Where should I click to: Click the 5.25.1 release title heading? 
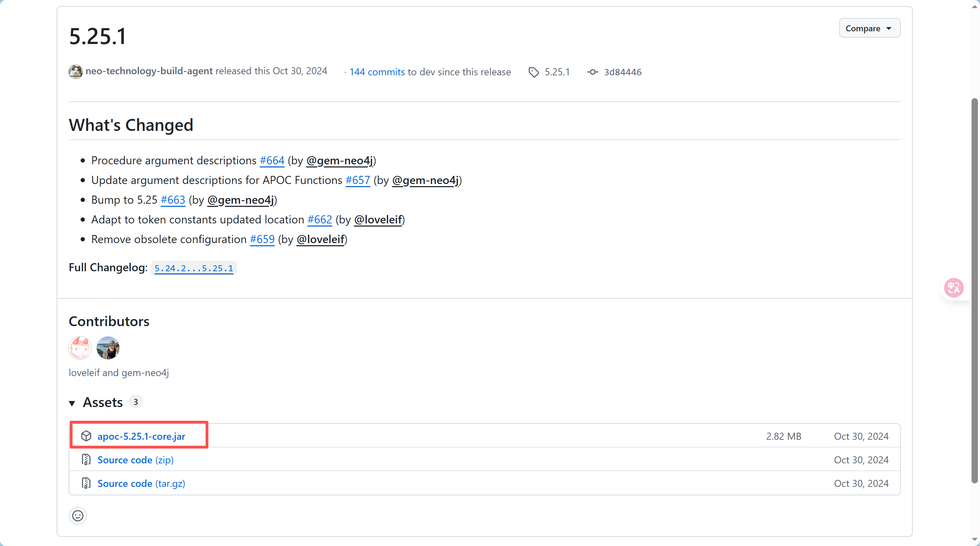98,37
